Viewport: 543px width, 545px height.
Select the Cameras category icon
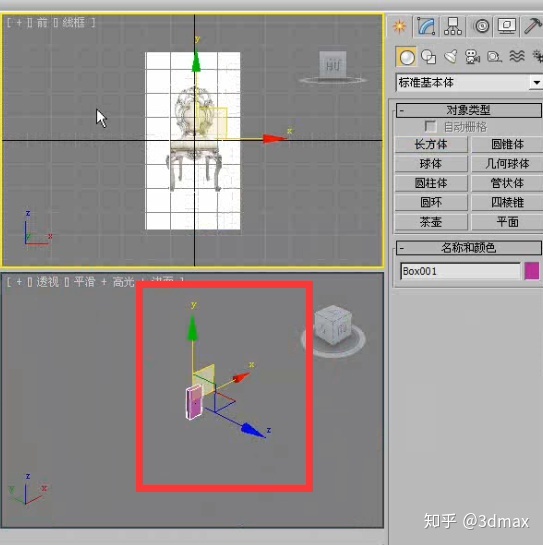coord(472,57)
